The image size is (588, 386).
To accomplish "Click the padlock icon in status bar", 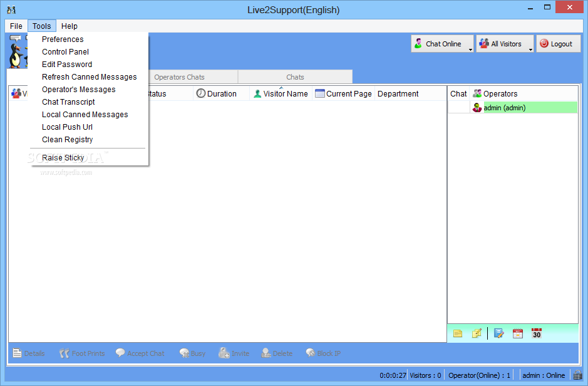I will pos(577,375).
